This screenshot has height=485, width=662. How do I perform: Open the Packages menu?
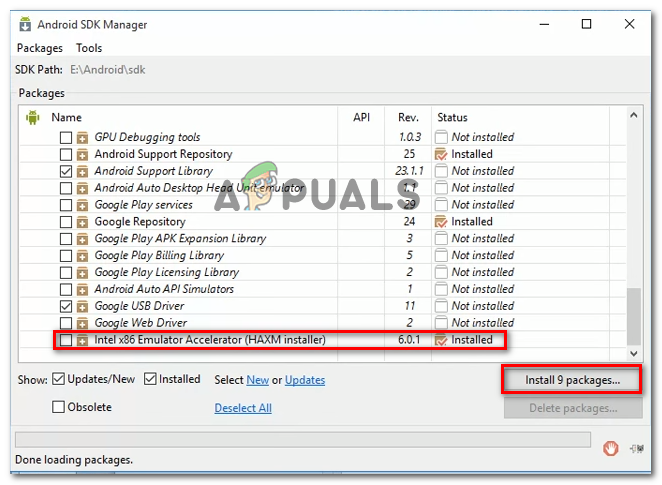click(40, 48)
